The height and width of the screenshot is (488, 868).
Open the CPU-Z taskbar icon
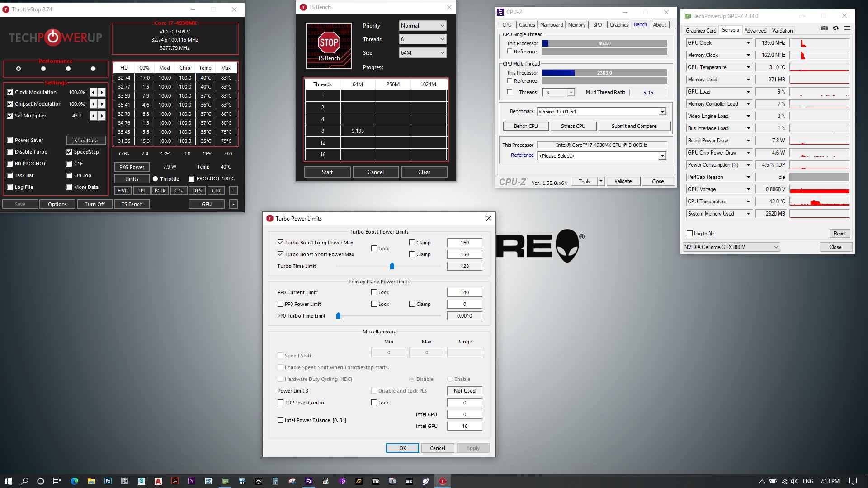(x=309, y=481)
